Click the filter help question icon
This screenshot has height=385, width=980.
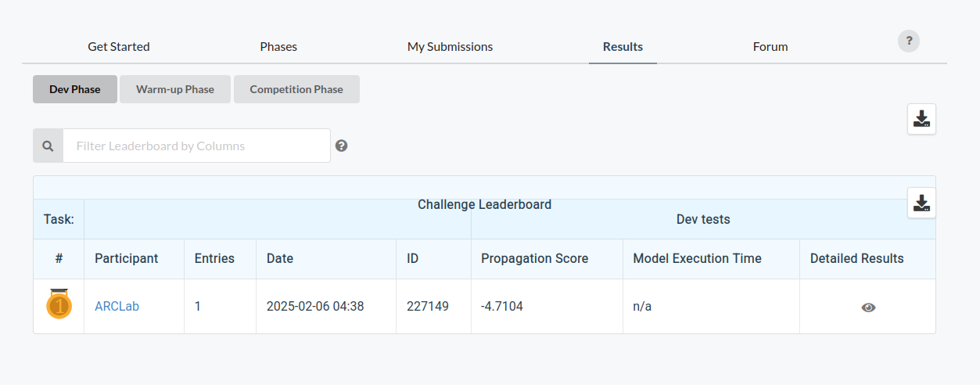click(341, 146)
